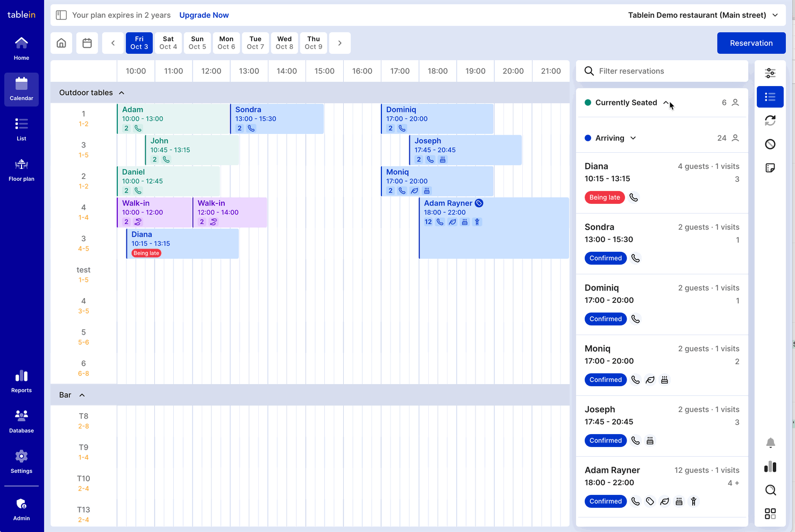Click the magnifier icon in right sidebar

point(770,490)
